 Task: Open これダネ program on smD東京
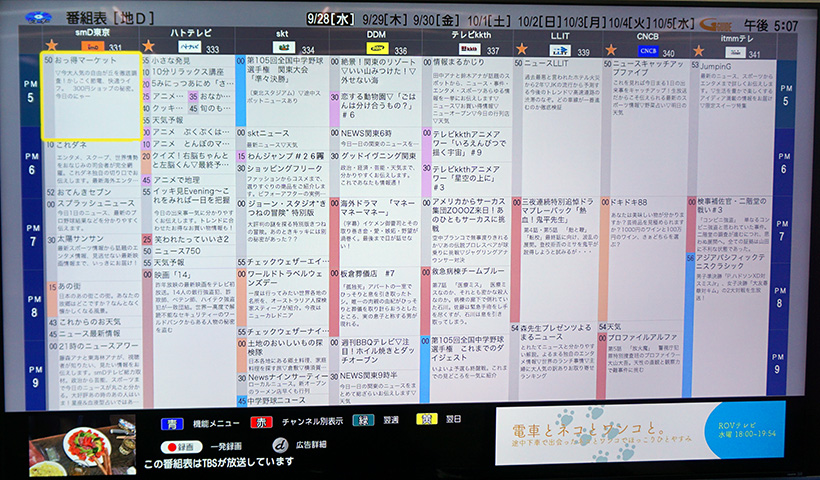pyautogui.click(x=93, y=163)
